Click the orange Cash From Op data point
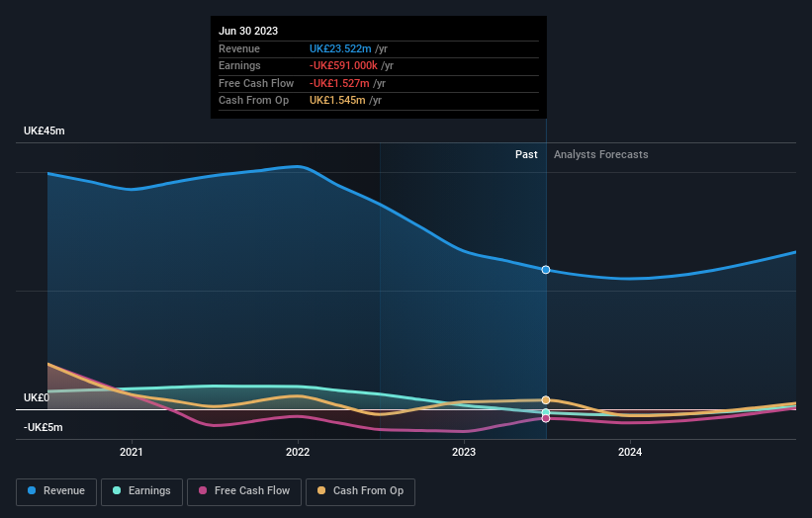This screenshot has height=518, width=812. tap(546, 400)
